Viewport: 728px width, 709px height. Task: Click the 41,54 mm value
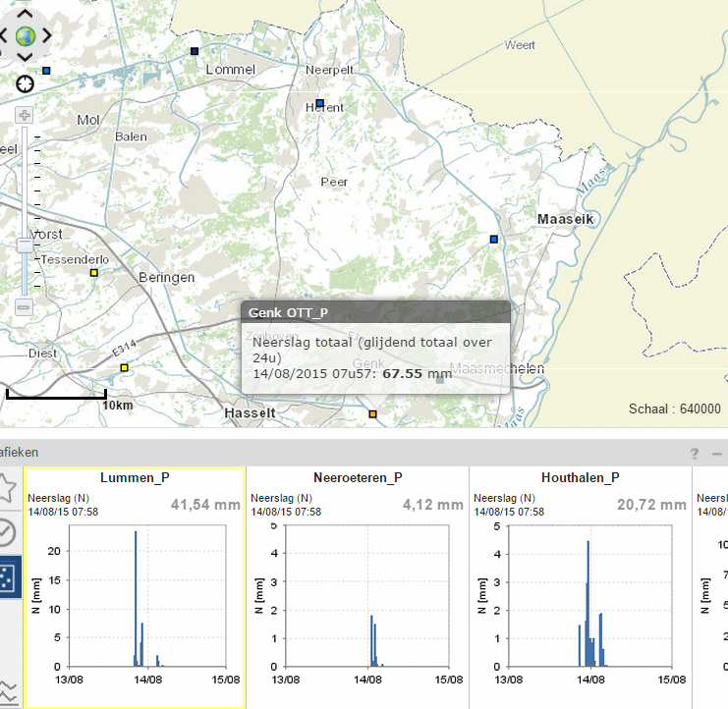205,505
